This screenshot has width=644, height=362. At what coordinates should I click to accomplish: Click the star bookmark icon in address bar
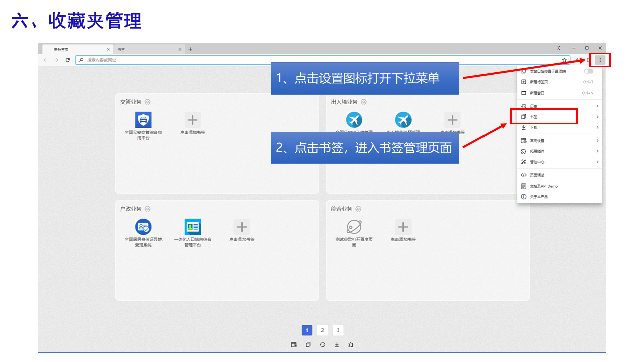click(565, 60)
